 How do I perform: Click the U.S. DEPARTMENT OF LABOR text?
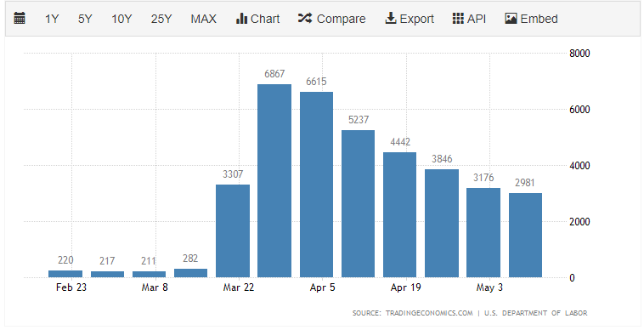(535, 313)
